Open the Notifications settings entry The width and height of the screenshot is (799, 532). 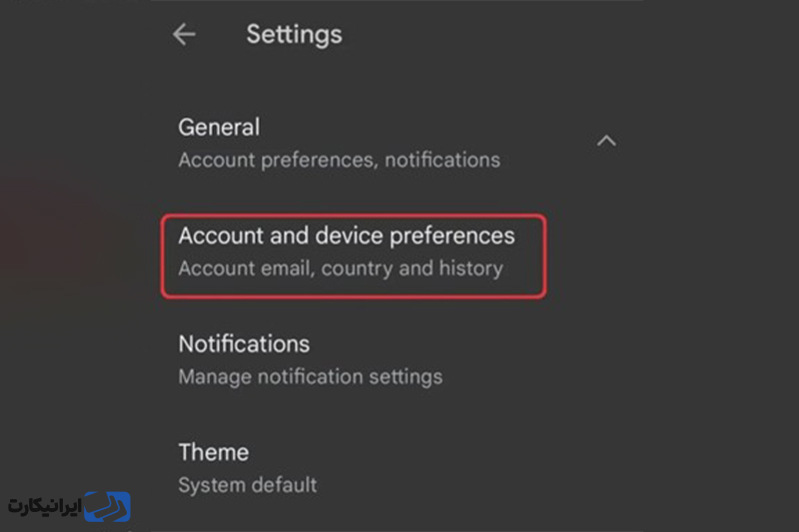[x=311, y=360]
